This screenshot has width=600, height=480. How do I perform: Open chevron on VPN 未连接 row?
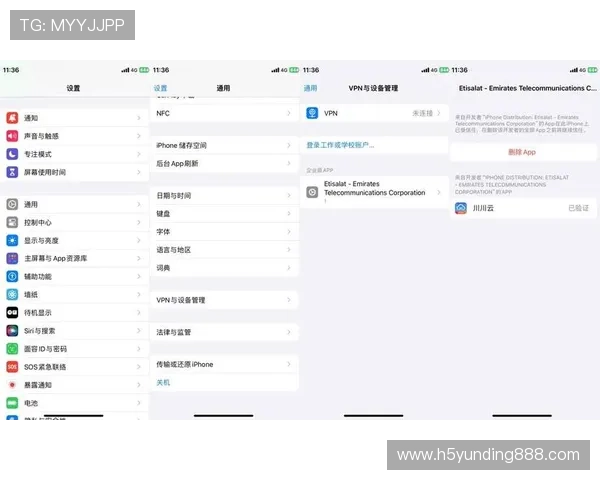(x=439, y=113)
